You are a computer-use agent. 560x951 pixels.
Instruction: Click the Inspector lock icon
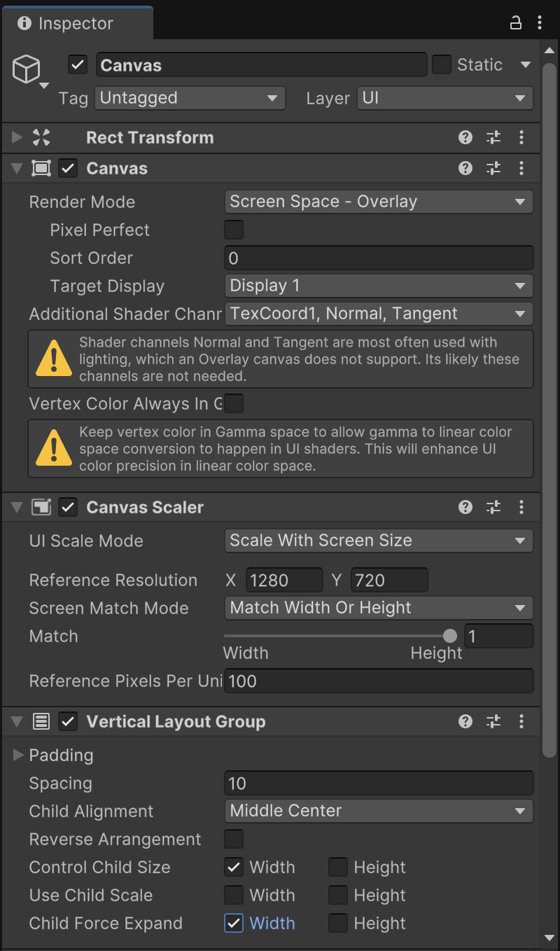pyautogui.click(x=516, y=23)
